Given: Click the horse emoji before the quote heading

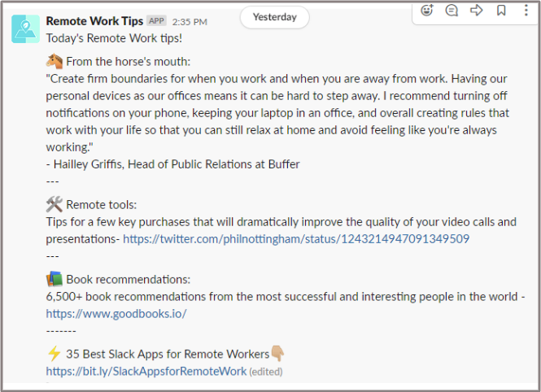Looking at the screenshot, I should pyautogui.click(x=55, y=60).
